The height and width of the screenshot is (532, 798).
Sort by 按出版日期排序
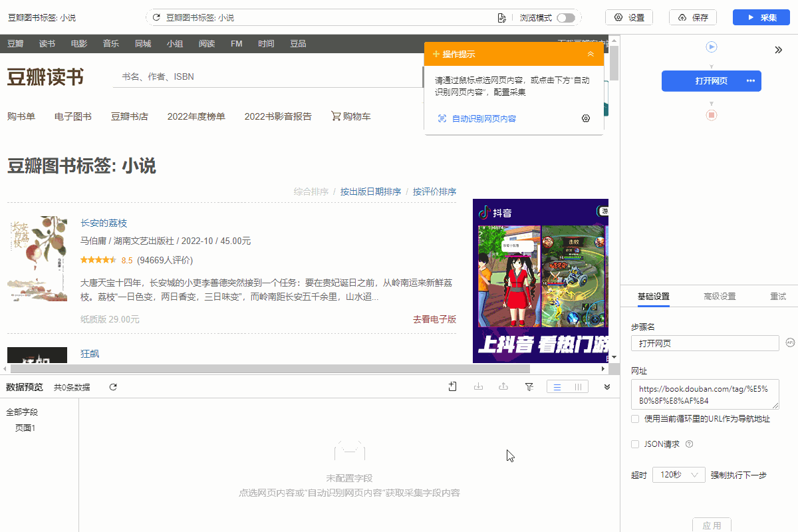[371, 192]
